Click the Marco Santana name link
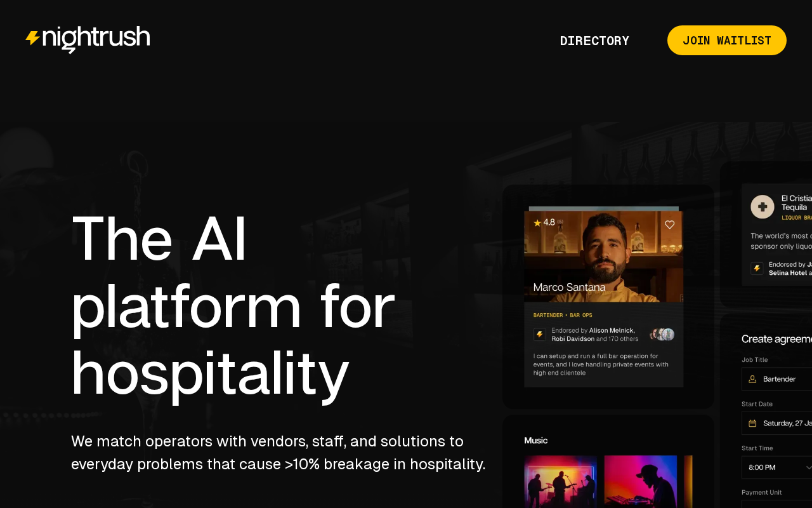Viewport: 812px width, 508px height. pos(569,288)
